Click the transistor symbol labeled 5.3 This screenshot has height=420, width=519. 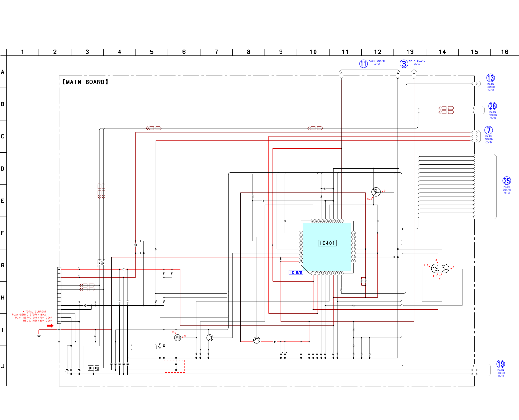coord(376,192)
